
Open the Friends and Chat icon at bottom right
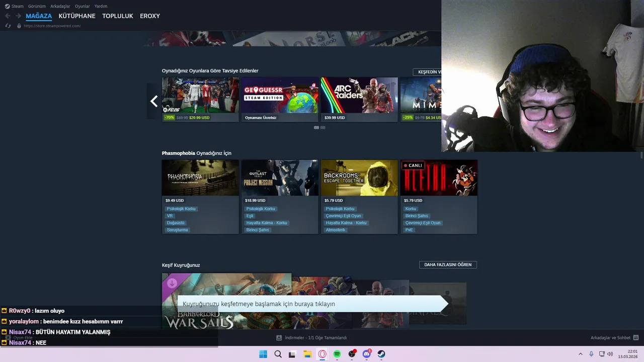point(635,338)
